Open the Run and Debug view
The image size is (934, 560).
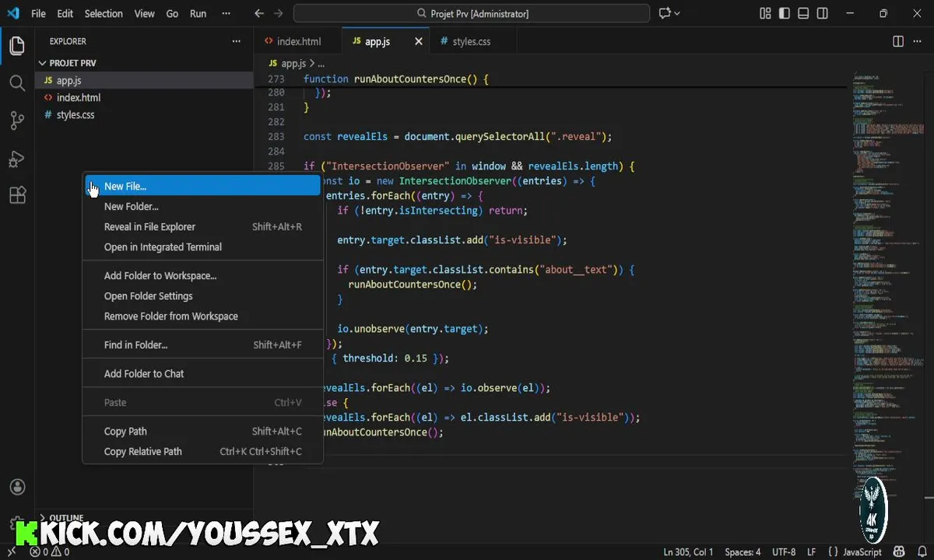pyautogui.click(x=17, y=158)
